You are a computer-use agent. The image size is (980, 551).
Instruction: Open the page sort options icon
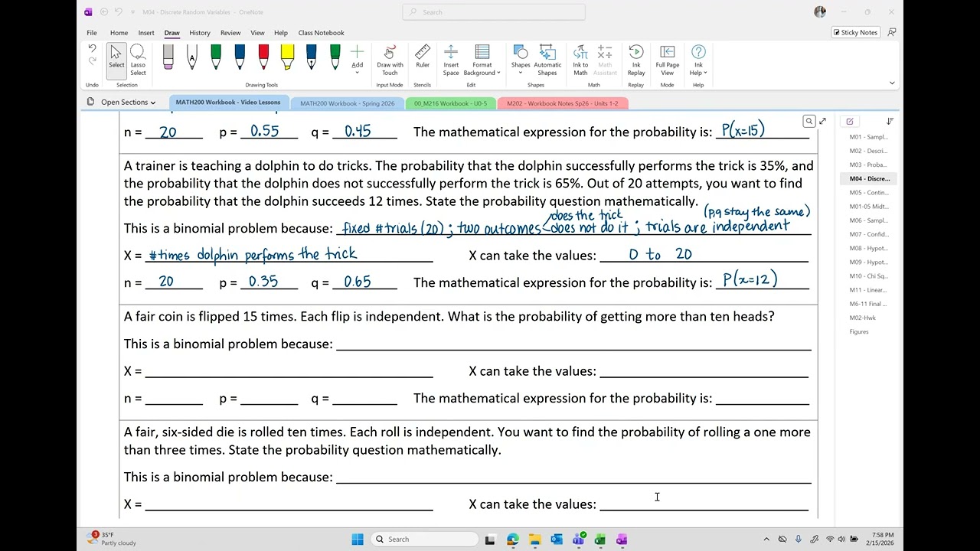(x=890, y=121)
